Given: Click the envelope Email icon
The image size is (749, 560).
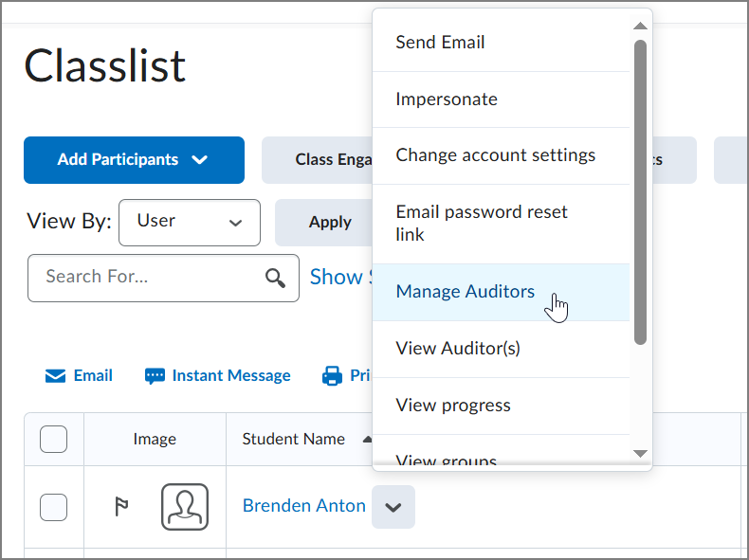Looking at the screenshot, I should (56, 376).
